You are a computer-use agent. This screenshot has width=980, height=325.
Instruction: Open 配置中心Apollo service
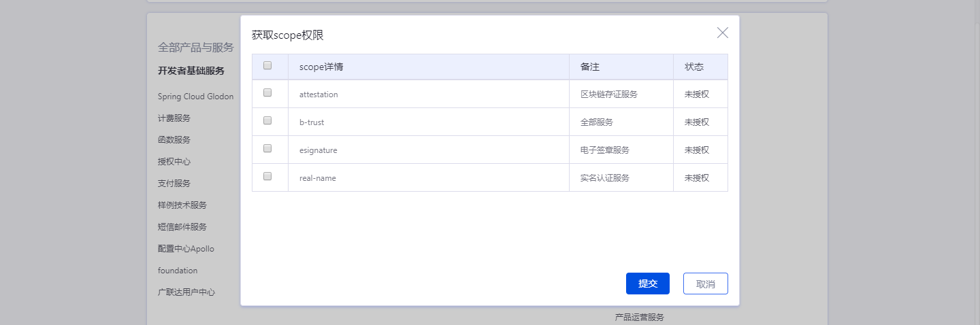(x=186, y=249)
